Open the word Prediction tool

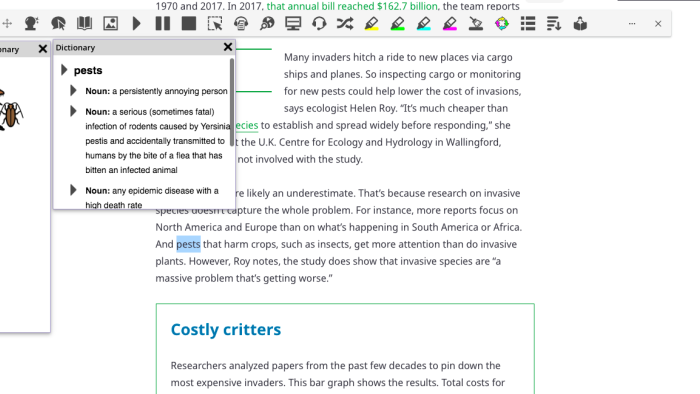click(31, 24)
